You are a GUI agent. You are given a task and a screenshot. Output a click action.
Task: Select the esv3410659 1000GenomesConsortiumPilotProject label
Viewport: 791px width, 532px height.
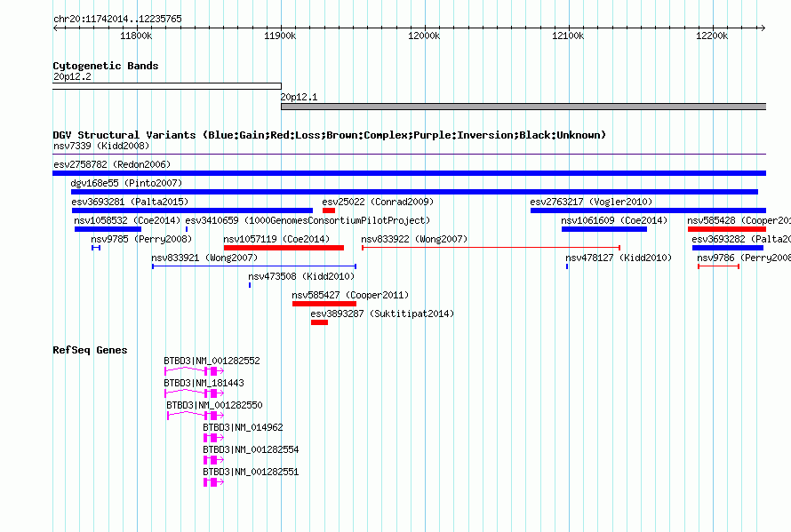tap(308, 220)
